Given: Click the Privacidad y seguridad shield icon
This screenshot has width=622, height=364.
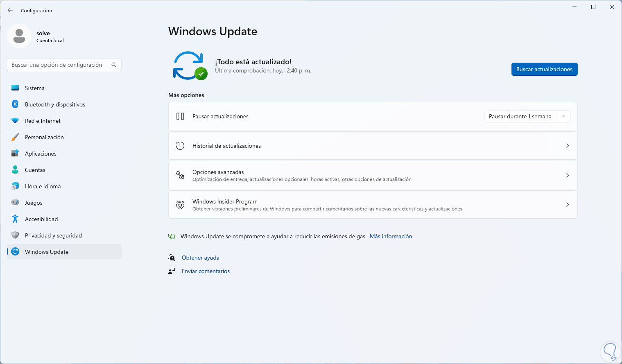Looking at the screenshot, I should (x=15, y=235).
